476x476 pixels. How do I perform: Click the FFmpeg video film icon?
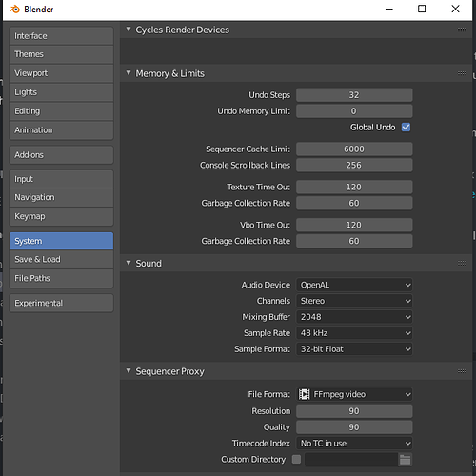coord(304,394)
